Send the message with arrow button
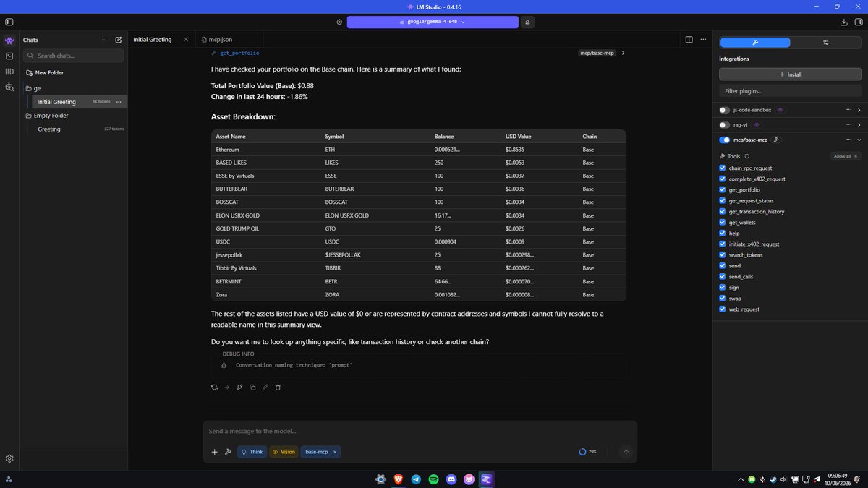868x488 pixels. point(626,452)
